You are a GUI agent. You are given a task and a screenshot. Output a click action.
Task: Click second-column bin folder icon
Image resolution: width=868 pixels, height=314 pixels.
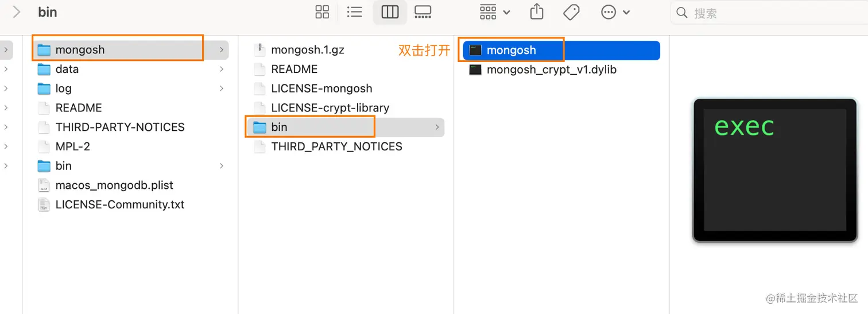260,127
